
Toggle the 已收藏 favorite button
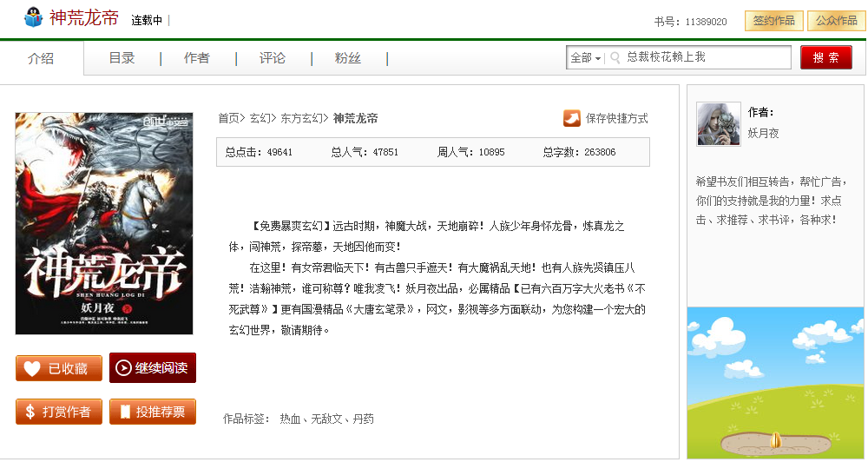coord(58,368)
